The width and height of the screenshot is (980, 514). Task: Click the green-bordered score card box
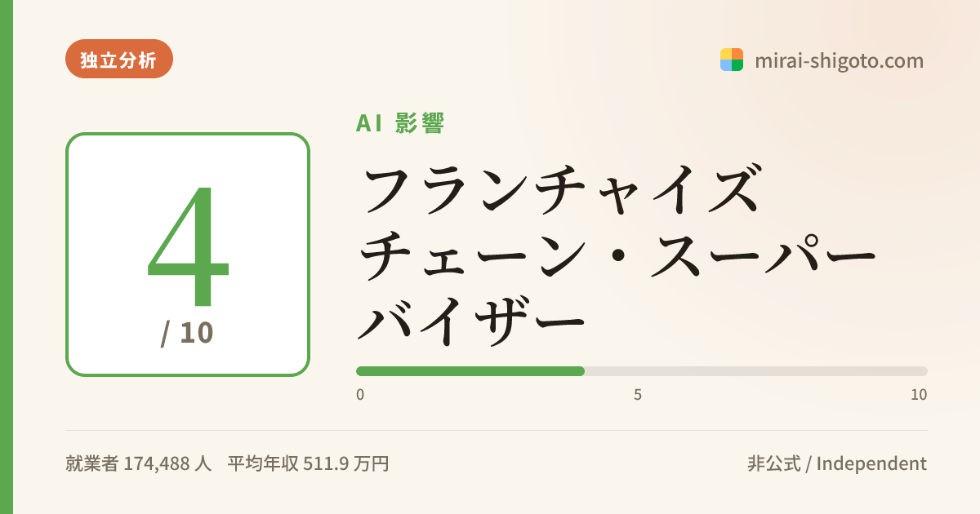188,255
